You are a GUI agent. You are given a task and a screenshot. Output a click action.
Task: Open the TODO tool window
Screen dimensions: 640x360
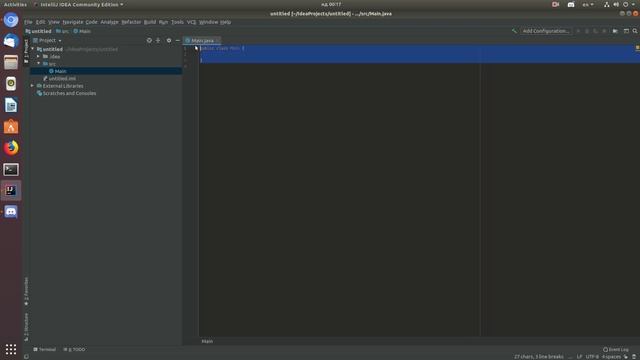[74, 349]
